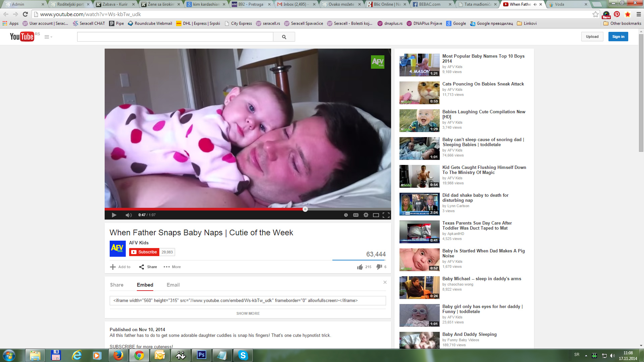Toggle closed captions CC button
The width and height of the screenshot is (644, 362).
click(x=356, y=215)
